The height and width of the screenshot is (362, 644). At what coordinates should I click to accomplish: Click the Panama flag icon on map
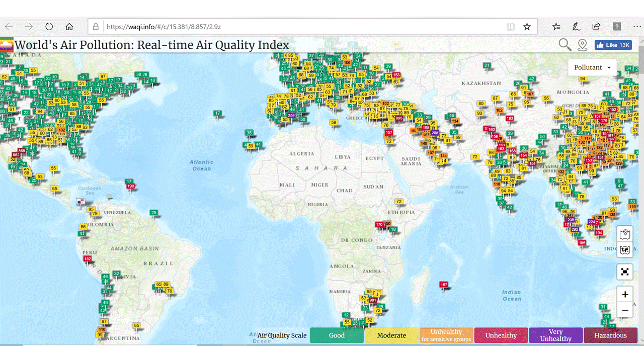pyautogui.click(x=80, y=202)
